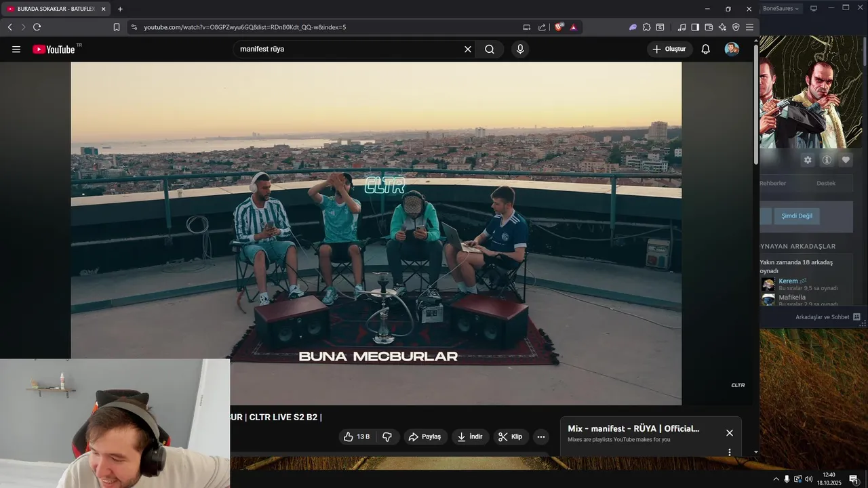This screenshot has width=868, height=488.
Task: Go forward in the browser
Action: pyautogui.click(x=23, y=27)
